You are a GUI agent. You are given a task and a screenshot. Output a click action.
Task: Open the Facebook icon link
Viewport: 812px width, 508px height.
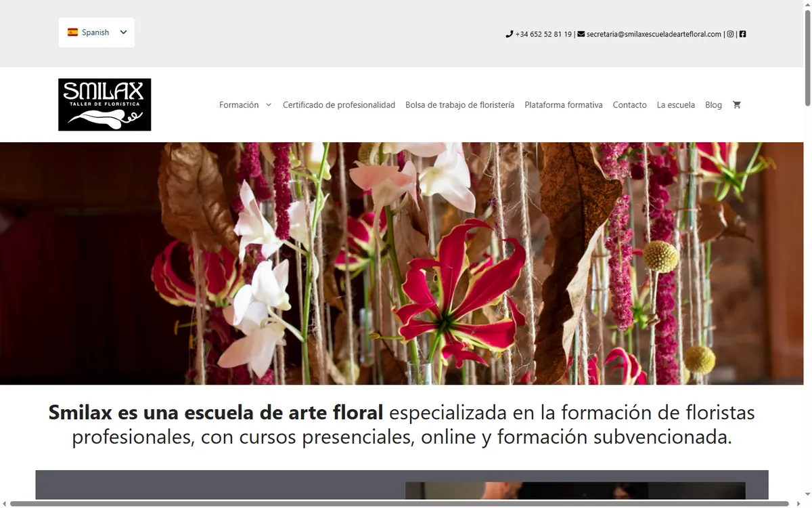click(x=742, y=34)
